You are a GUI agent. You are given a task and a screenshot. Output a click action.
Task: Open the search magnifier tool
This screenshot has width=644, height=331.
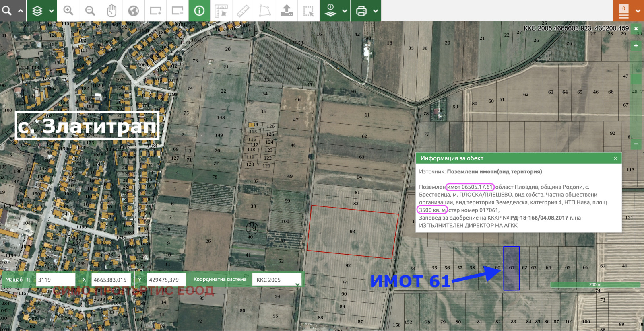(7, 10)
